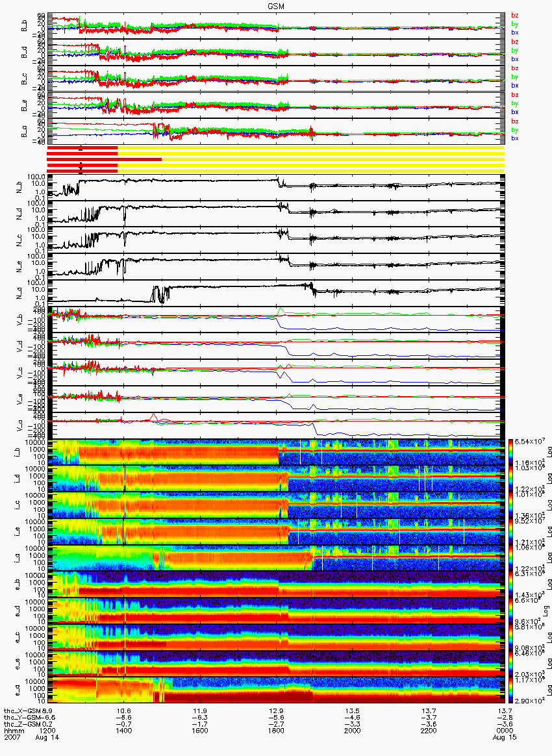Click the color bar beside the e_c spectrogram

(510, 638)
